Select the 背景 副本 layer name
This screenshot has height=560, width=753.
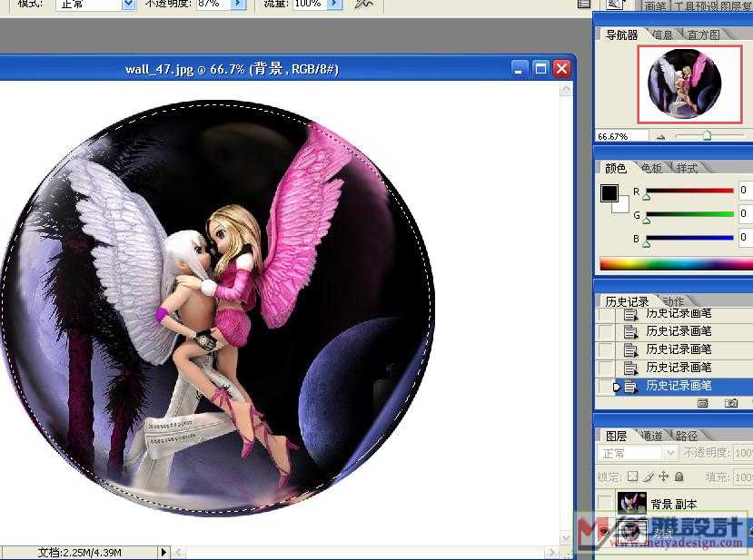pyautogui.click(x=674, y=505)
